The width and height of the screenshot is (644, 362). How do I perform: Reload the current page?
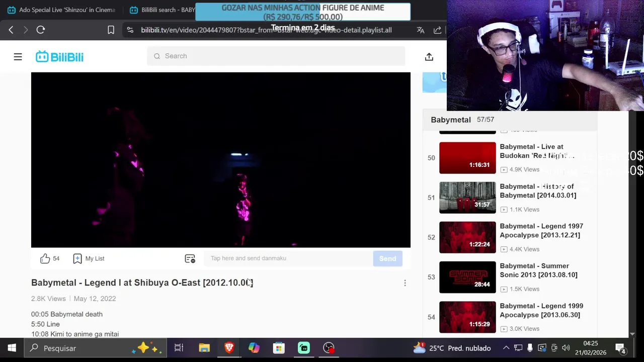[x=41, y=30]
